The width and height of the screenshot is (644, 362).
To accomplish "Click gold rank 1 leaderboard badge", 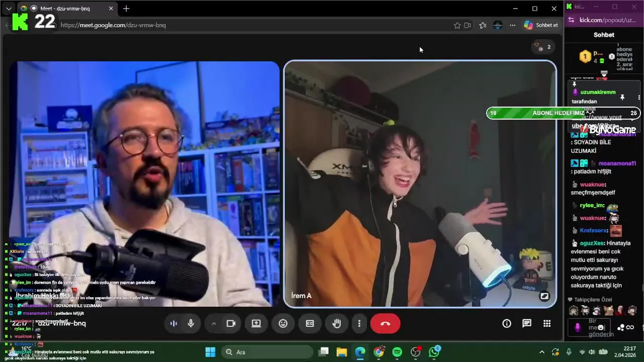I will [x=585, y=57].
